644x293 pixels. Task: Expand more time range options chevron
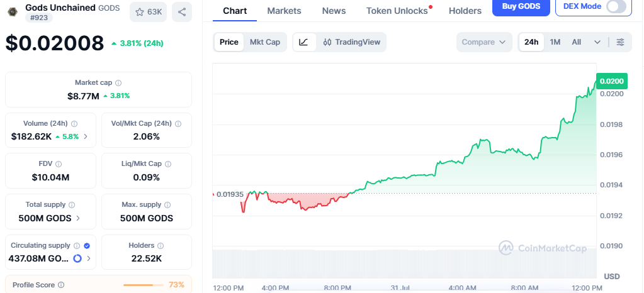pyautogui.click(x=597, y=42)
